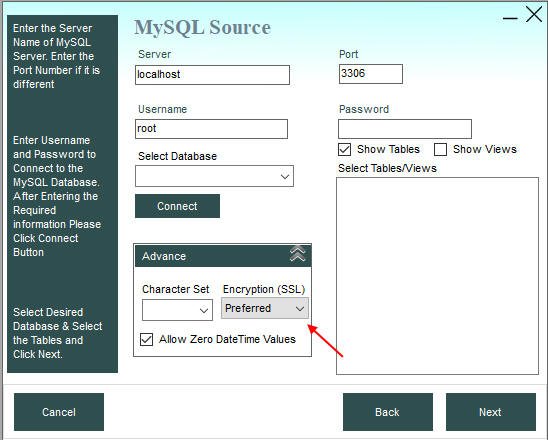
Task: Click the Encryption (SSL) label
Action: [x=264, y=289]
